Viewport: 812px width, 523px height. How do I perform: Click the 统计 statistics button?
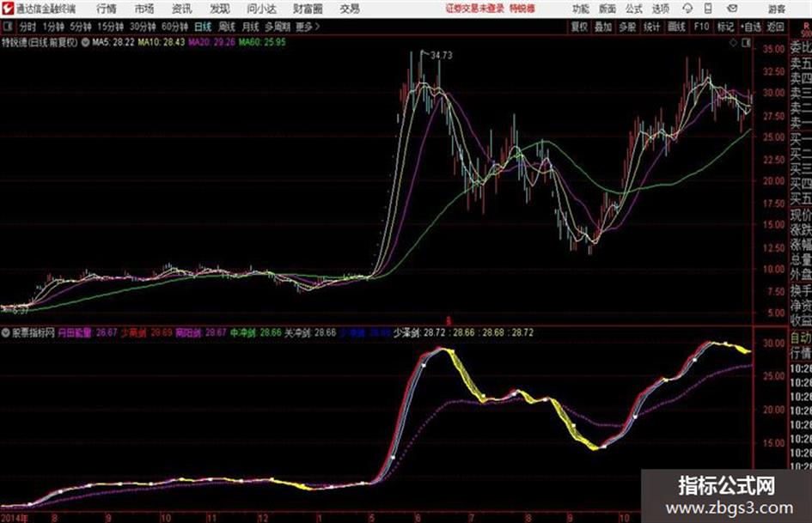click(651, 27)
